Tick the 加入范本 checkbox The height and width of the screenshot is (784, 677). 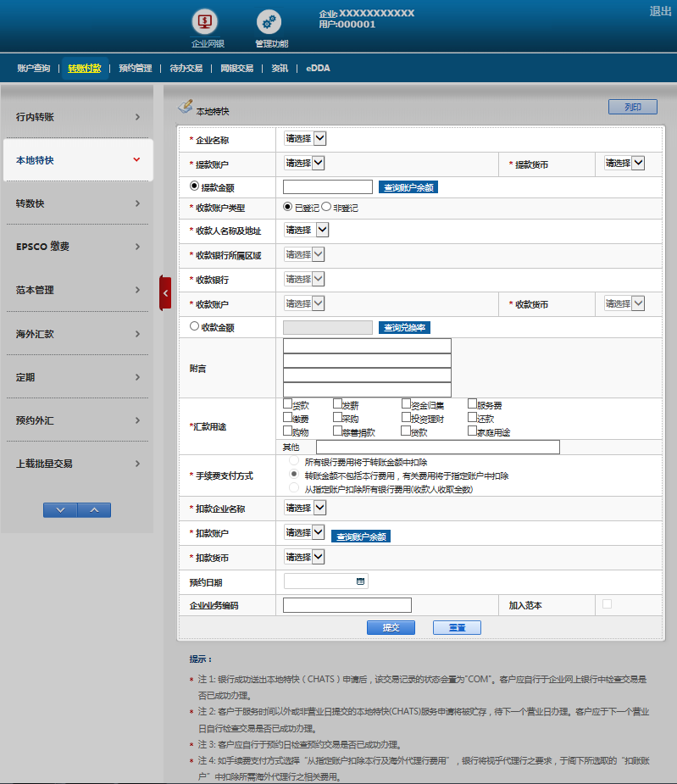(x=606, y=604)
